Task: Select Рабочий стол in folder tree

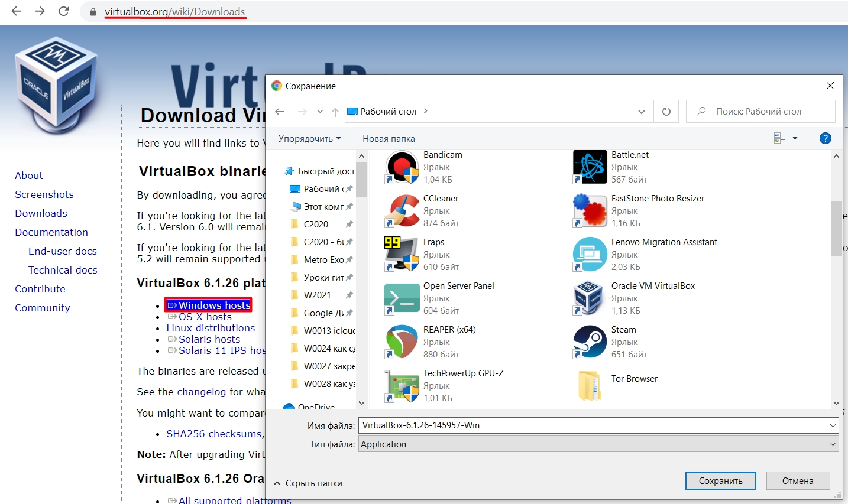Action: tap(322, 189)
